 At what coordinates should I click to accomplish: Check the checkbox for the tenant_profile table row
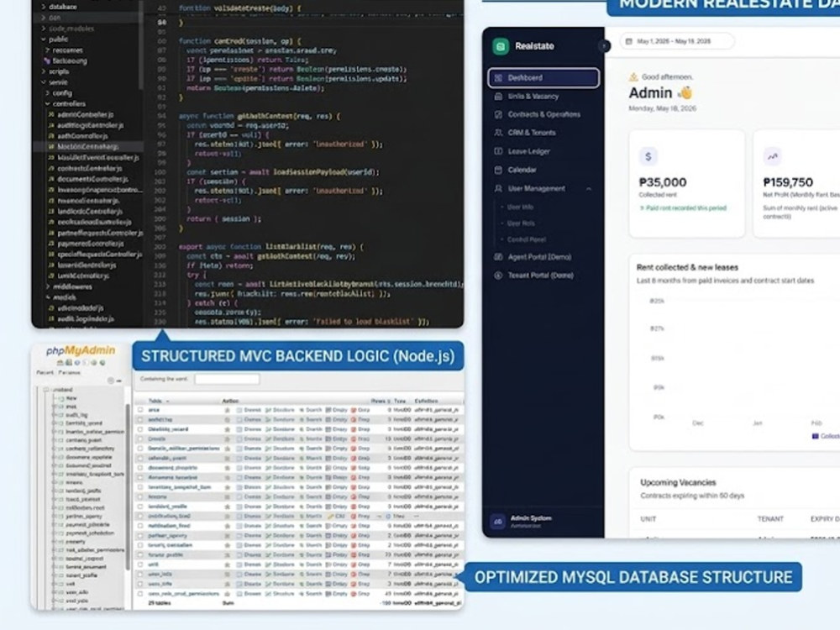click(x=140, y=555)
